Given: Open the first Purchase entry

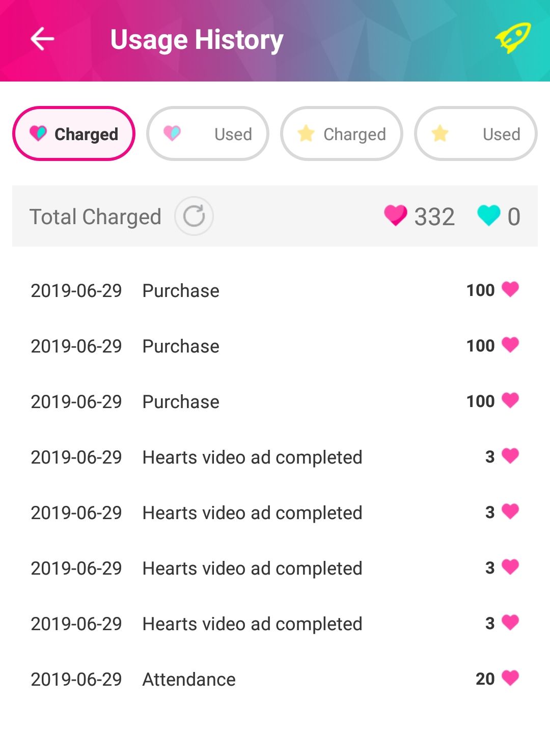Looking at the screenshot, I should point(181,291).
